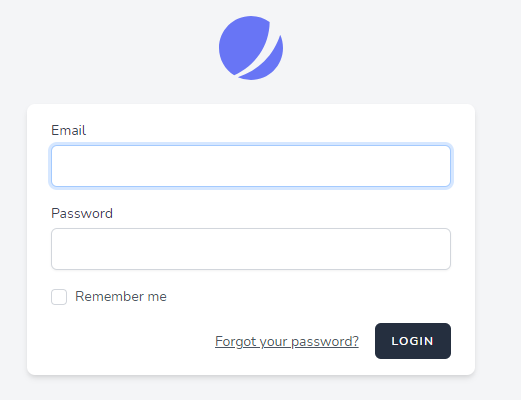The height and width of the screenshot is (400, 521).
Task: Click the site logo above the form
Action: tap(251, 48)
